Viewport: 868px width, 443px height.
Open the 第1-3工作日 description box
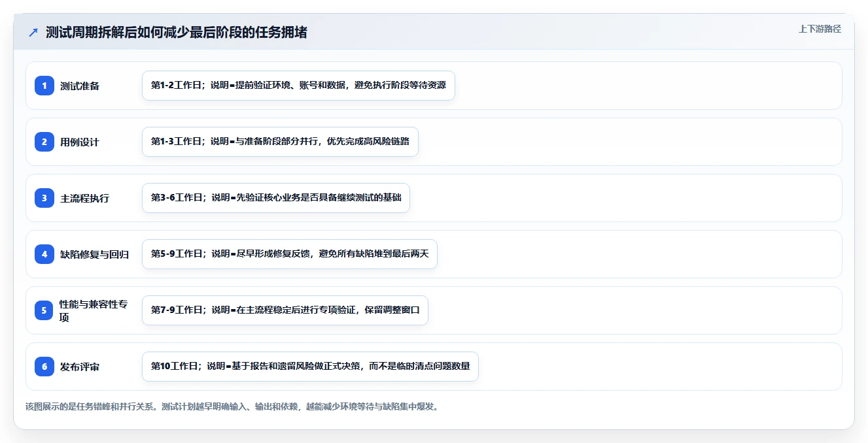coord(280,142)
